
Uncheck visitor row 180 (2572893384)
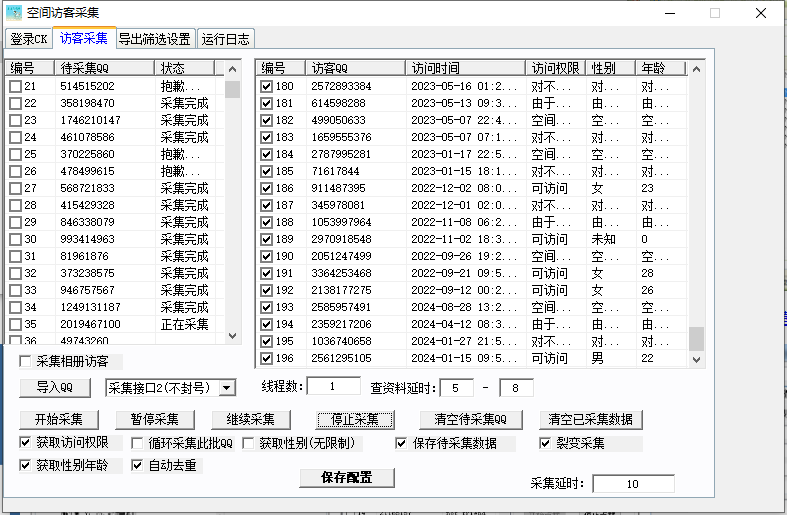pos(267,86)
